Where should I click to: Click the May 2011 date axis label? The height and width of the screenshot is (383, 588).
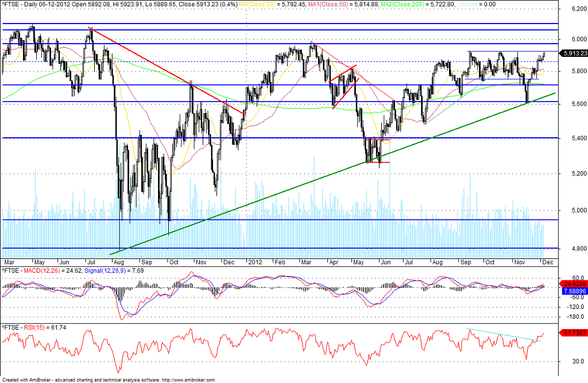40,262
